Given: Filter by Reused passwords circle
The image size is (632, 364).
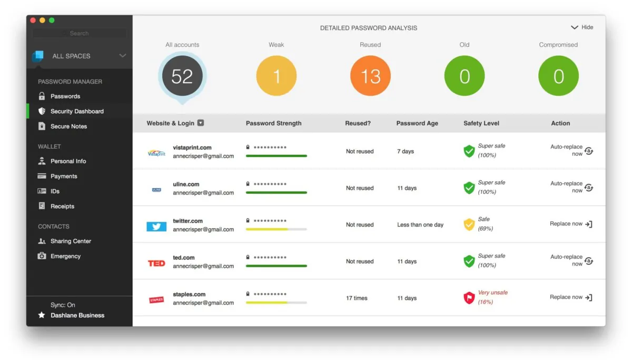Looking at the screenshot, I should pyautogui.click(x=370, y=76).
